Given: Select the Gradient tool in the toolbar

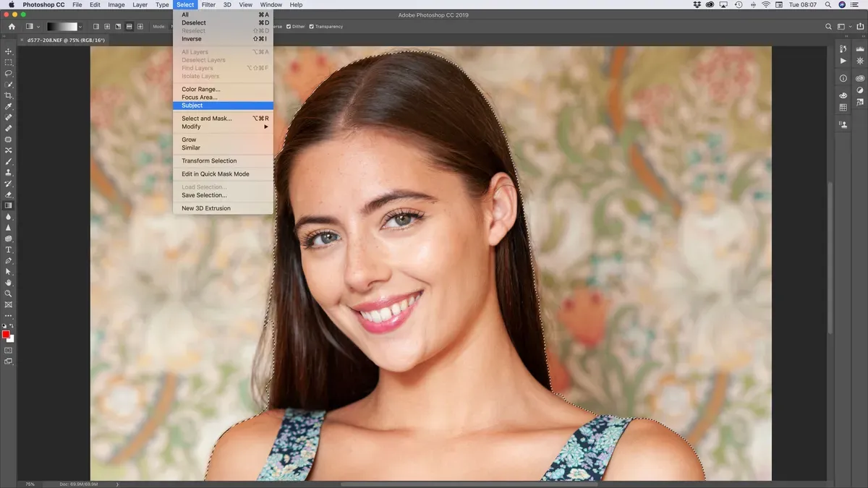Looking at the screenshot, I should [x=9, y=205].
